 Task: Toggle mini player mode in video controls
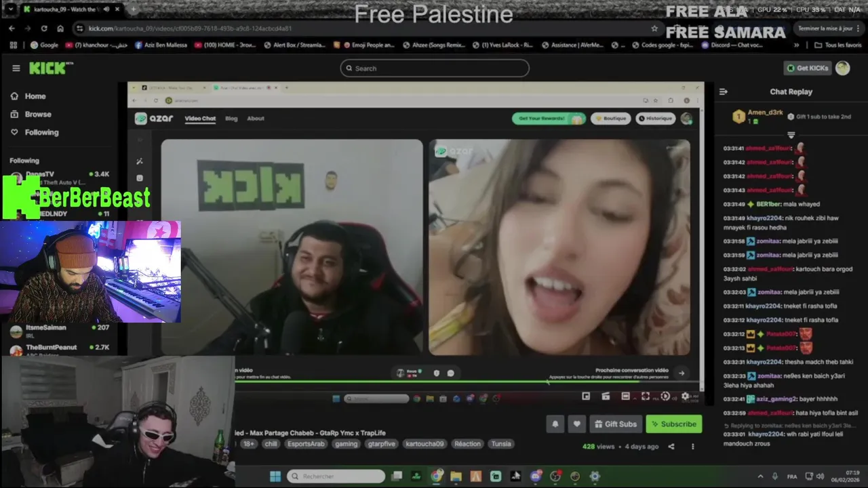[x=586, y=396]
